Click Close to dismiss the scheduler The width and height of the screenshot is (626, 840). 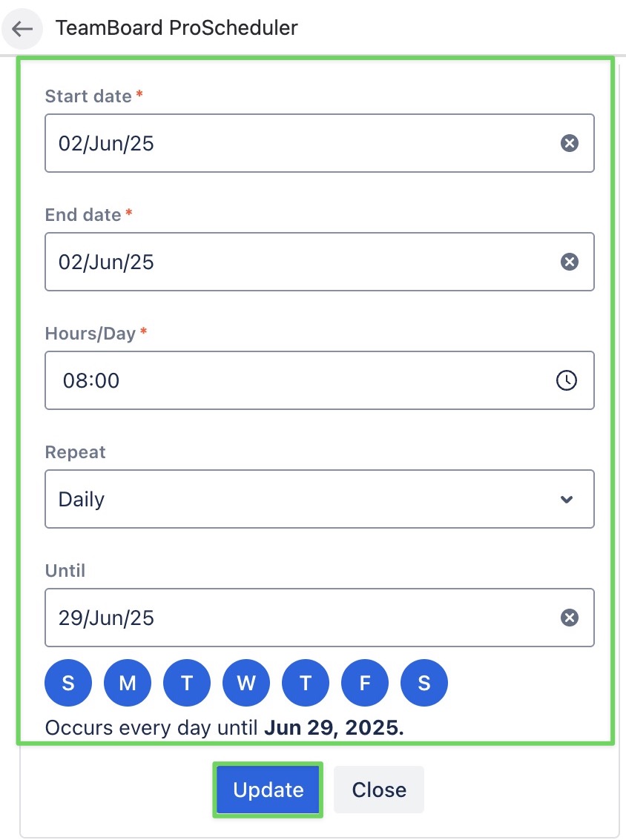[x=378, y=789]
